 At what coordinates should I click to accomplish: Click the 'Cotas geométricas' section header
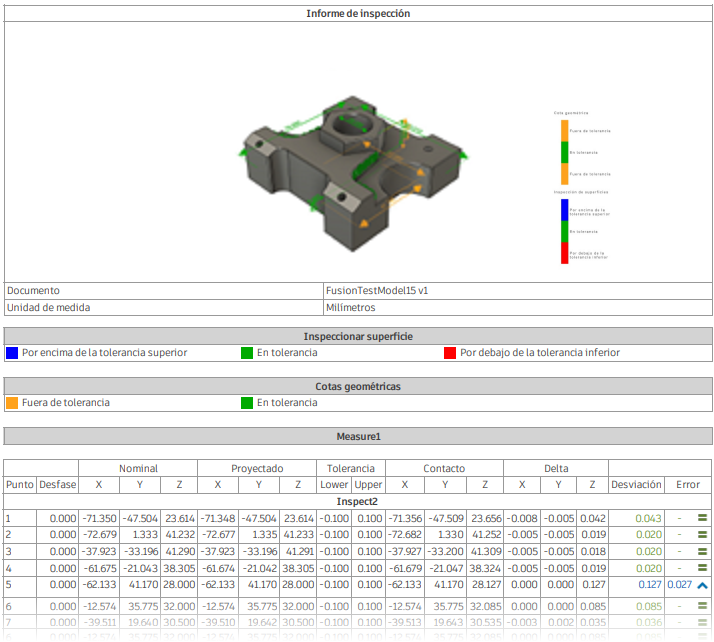[x=358, y=387]
